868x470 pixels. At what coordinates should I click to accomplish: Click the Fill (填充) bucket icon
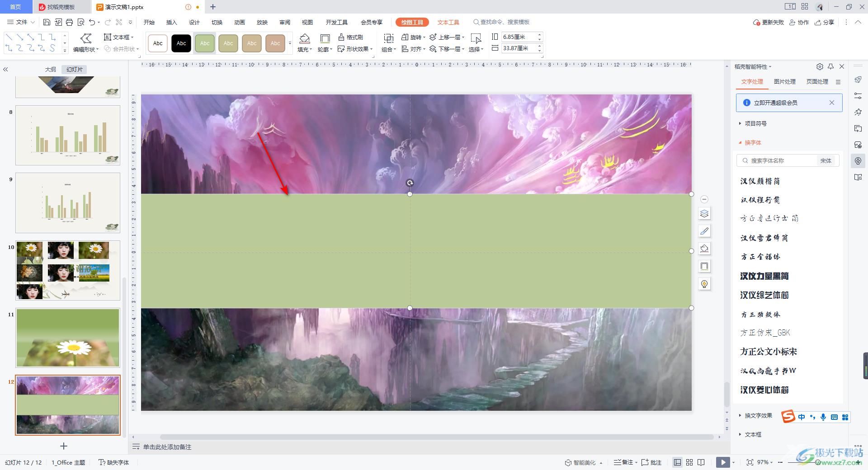coord(305,38)
